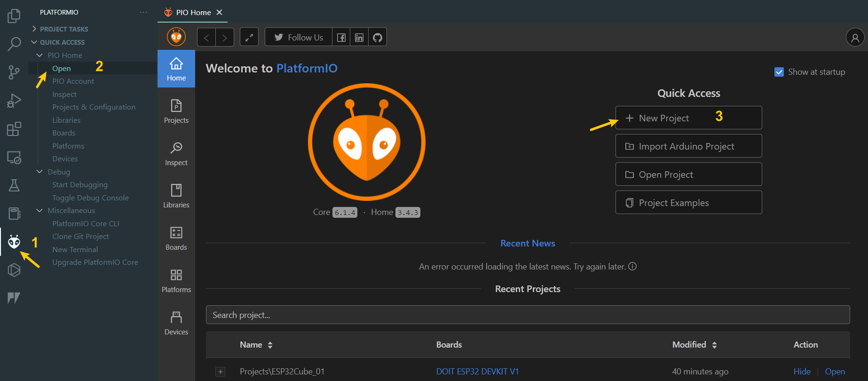Click the New Project button
The height and width of the screenshot is (381, 868).
tap(689, 118)
